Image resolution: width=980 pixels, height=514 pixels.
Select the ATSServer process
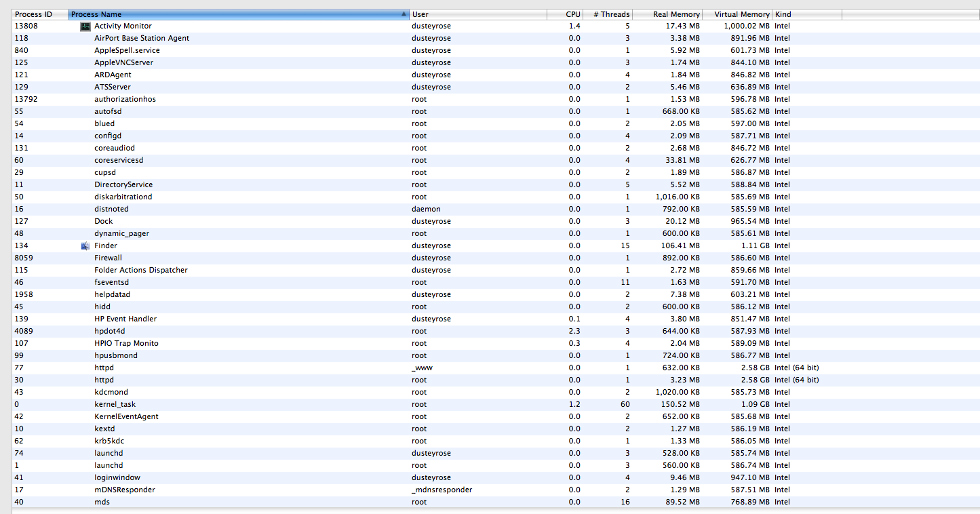click(496, 87)
